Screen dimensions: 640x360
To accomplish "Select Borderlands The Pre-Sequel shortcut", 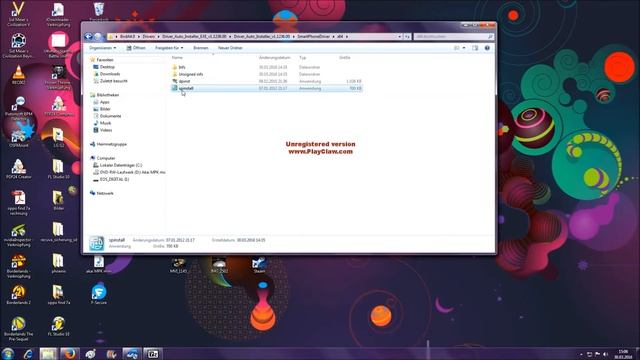I will pos(18,329).
